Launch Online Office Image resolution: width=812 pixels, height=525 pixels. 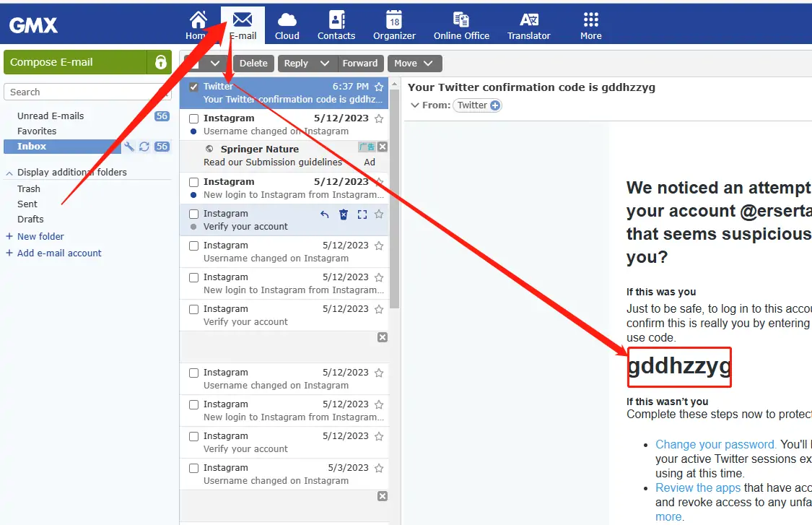tap(461, 25)
